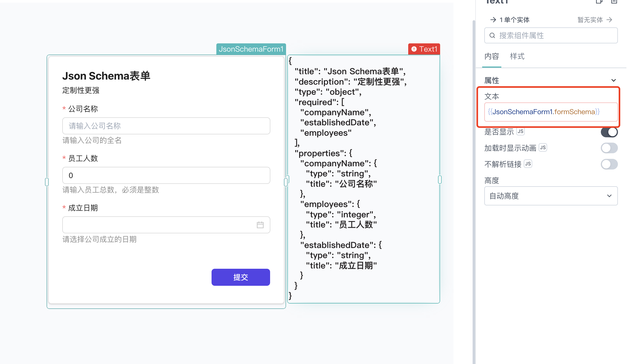Edit the 文本 binding {{JsonSchemaForm1.formSchema}}
The height and width of the screenshot is (364, 628).
point(551,112)
